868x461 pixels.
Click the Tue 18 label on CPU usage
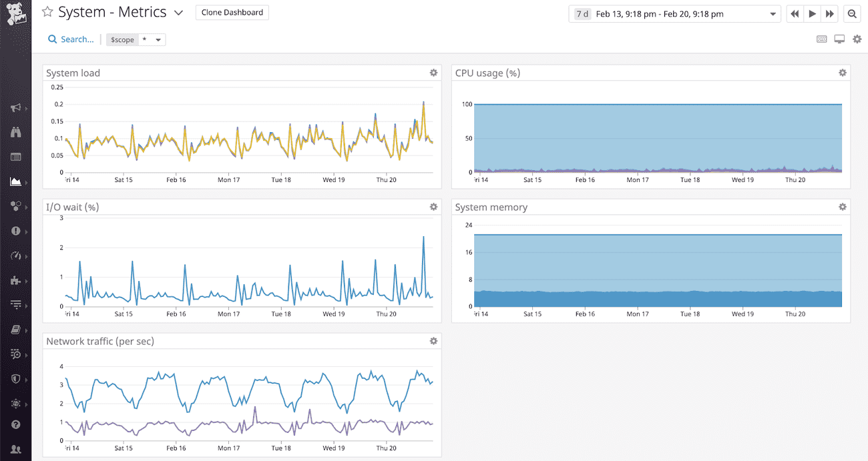click(x=690, y=179)
